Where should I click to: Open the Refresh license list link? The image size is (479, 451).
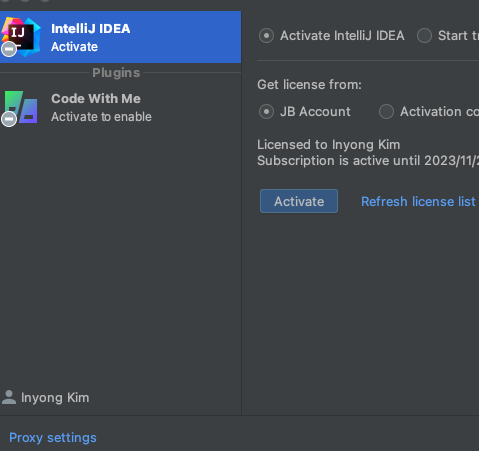click(x=418, y=201)
